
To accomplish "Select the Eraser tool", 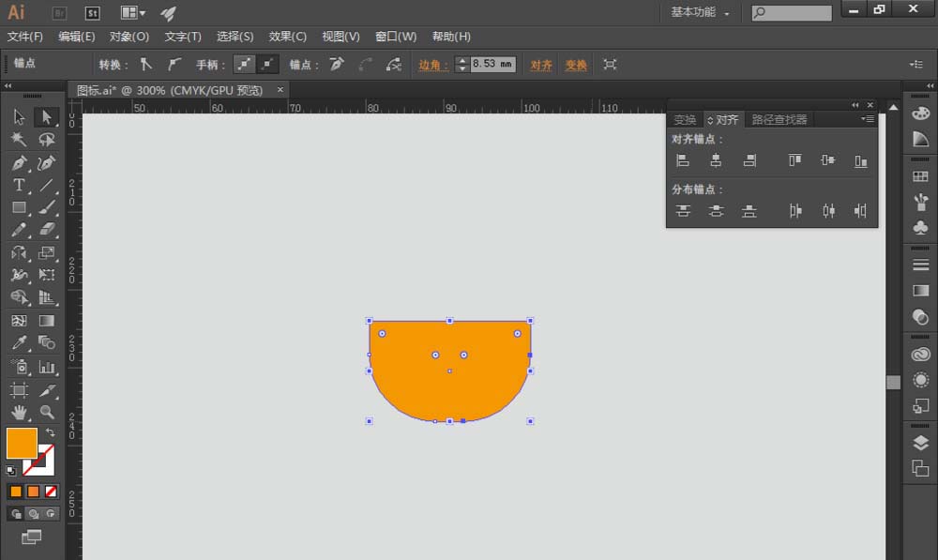I will [46, 230].
